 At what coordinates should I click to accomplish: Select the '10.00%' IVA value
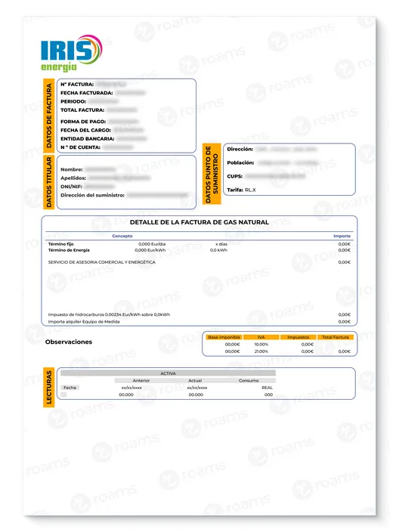(261, 345)
